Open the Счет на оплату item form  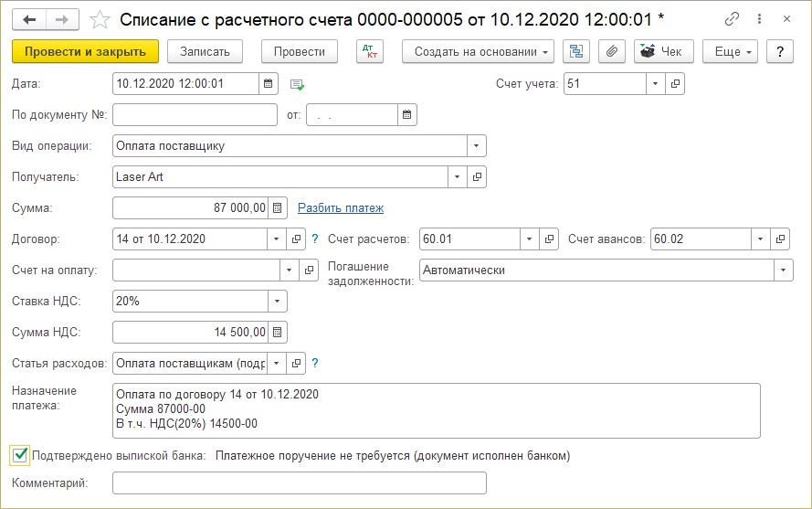click(309, 270)
